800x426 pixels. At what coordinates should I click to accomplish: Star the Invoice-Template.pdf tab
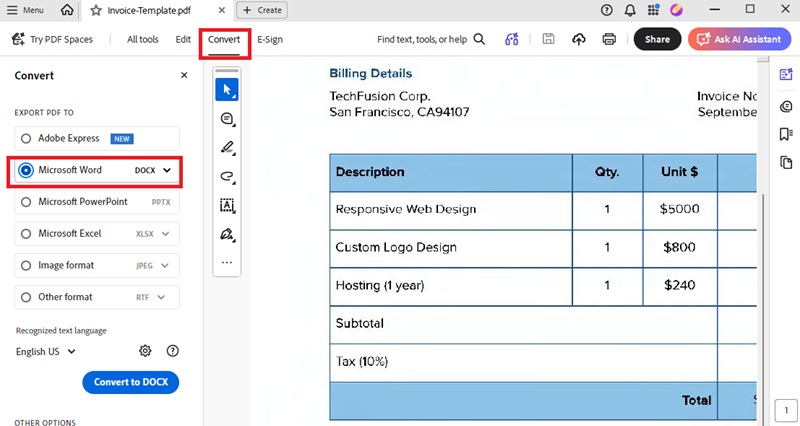[x=96, y=10]
